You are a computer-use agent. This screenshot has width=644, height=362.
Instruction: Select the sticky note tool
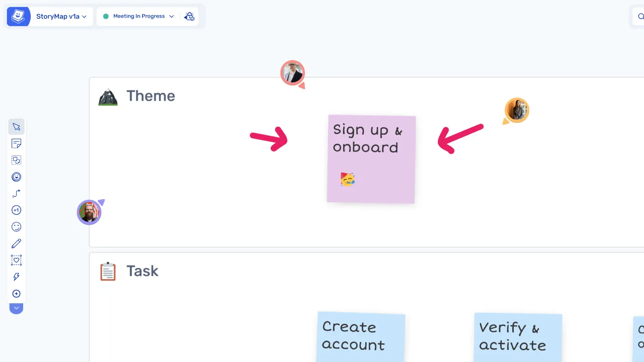(16, 143)
